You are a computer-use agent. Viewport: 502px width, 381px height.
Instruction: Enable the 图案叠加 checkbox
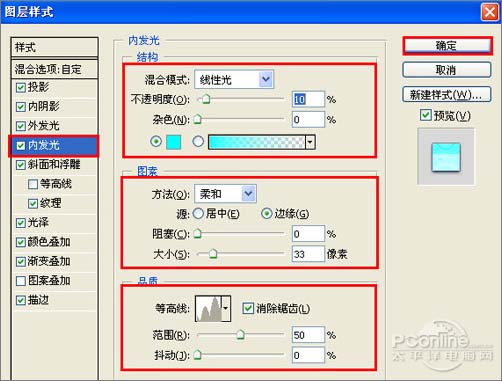[x=21, y=281]
